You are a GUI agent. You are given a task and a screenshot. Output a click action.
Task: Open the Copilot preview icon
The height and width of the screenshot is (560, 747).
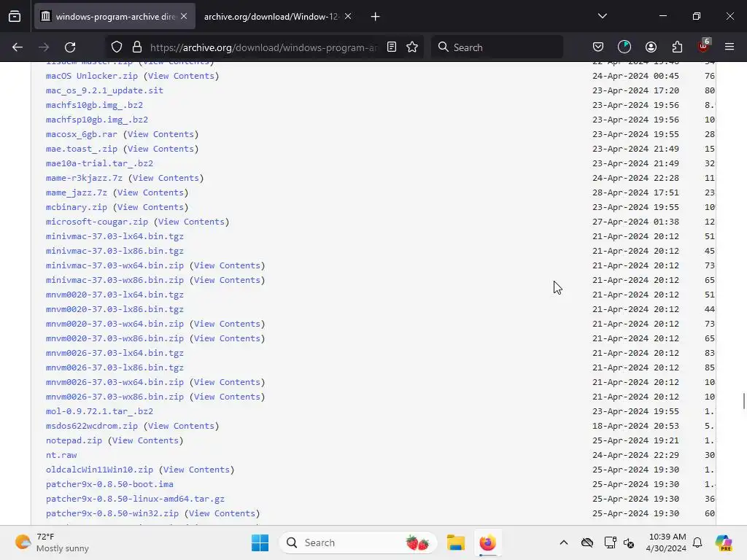(724, 542)
